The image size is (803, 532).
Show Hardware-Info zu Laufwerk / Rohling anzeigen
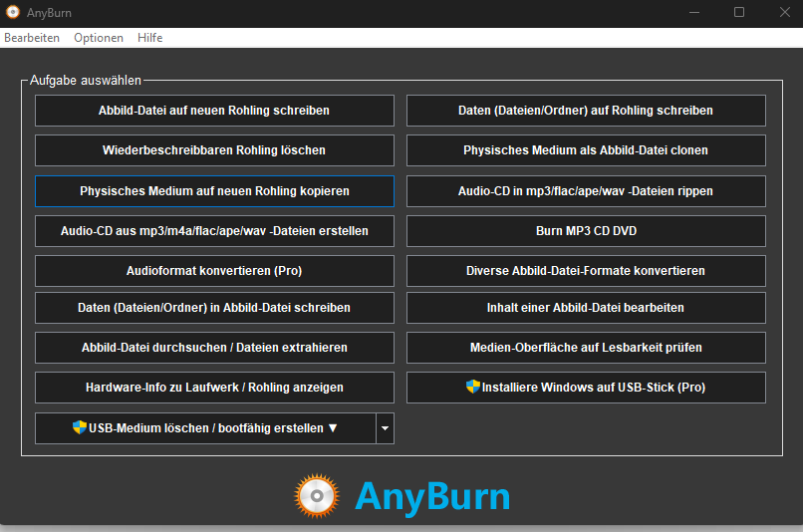214,388
